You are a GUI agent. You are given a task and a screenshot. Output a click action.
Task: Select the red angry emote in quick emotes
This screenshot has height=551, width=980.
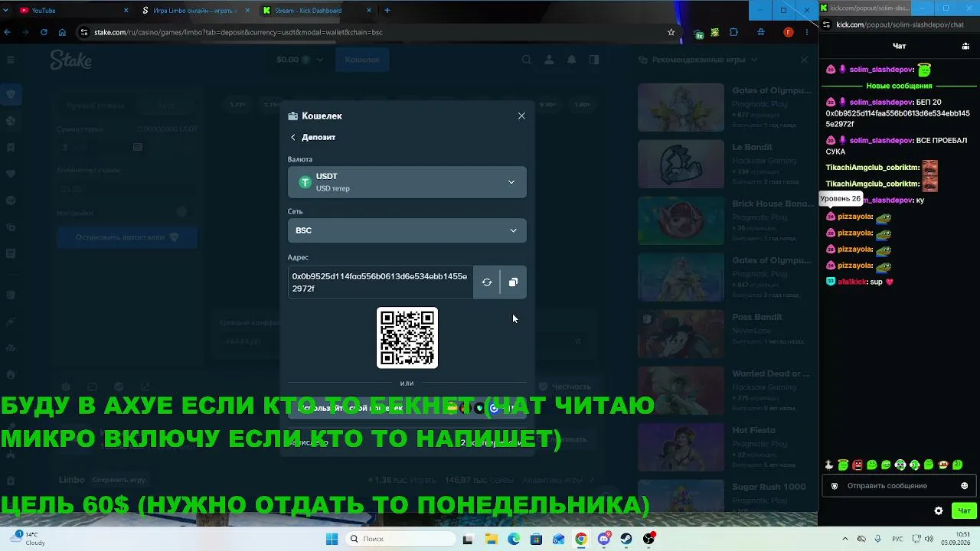click(857, 465)
